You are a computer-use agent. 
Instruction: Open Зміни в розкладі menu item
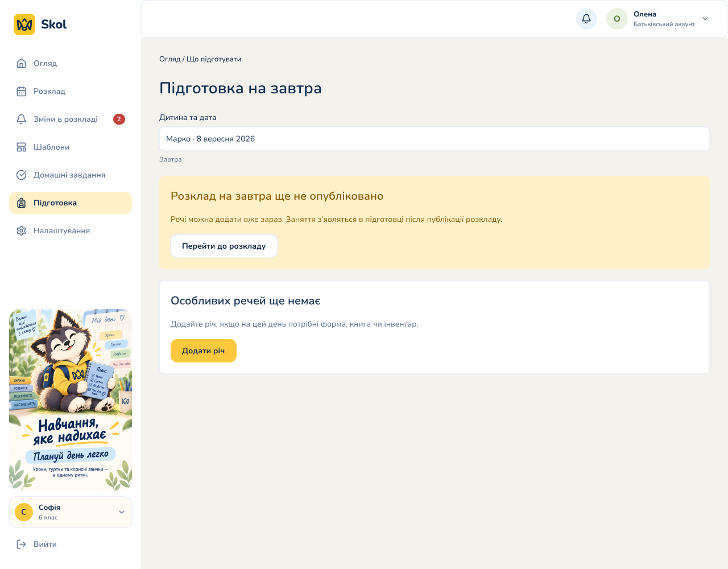(x=71, y=119)
